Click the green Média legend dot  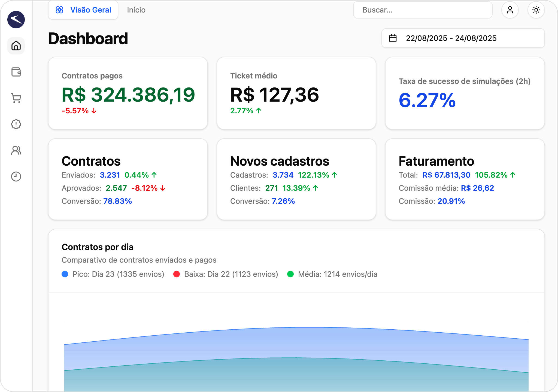pos(292,274)
